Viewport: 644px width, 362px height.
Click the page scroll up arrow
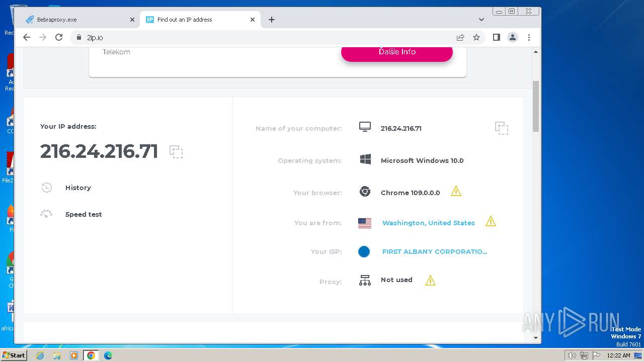click(x=536, y=52)
